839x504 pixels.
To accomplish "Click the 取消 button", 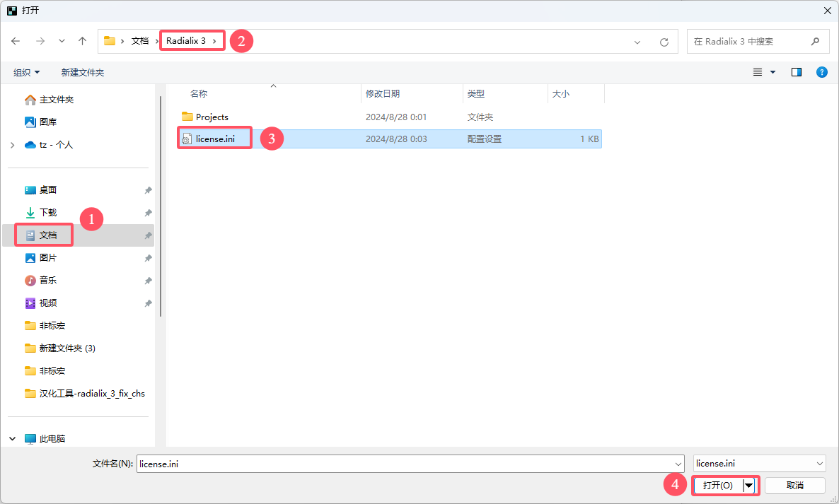I will point(794,486).
